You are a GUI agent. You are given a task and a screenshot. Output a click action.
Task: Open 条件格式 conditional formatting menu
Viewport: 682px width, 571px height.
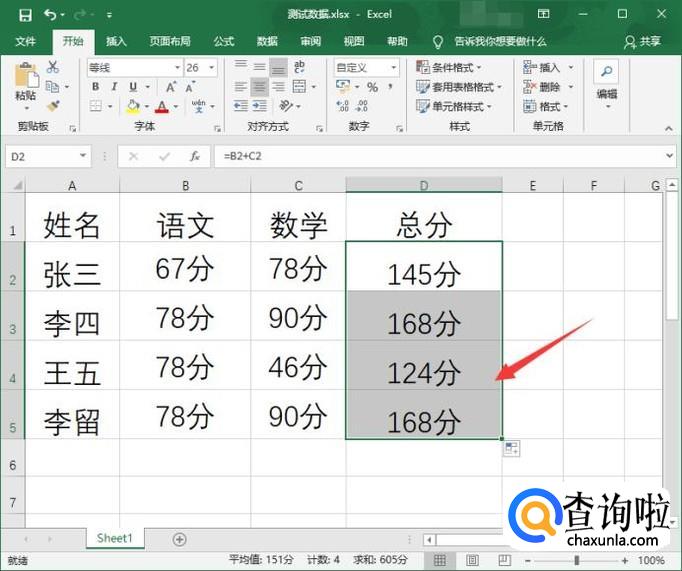point(449,67)
